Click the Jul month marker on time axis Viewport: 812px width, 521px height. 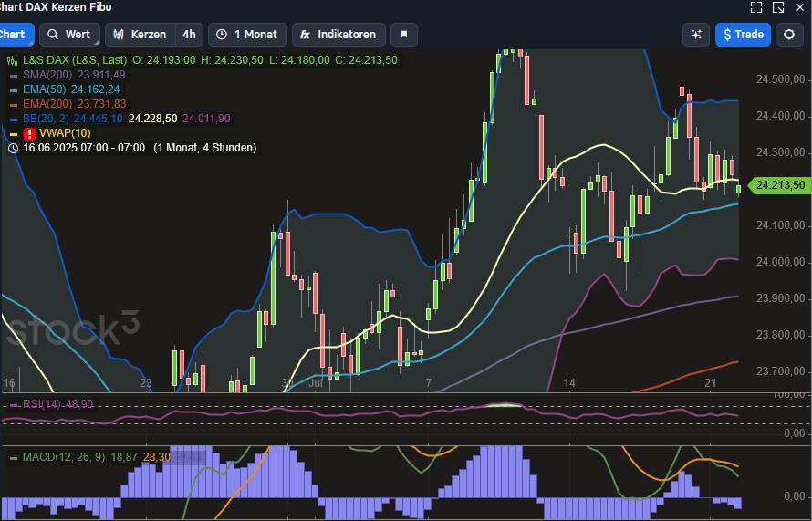click(316, 383)
